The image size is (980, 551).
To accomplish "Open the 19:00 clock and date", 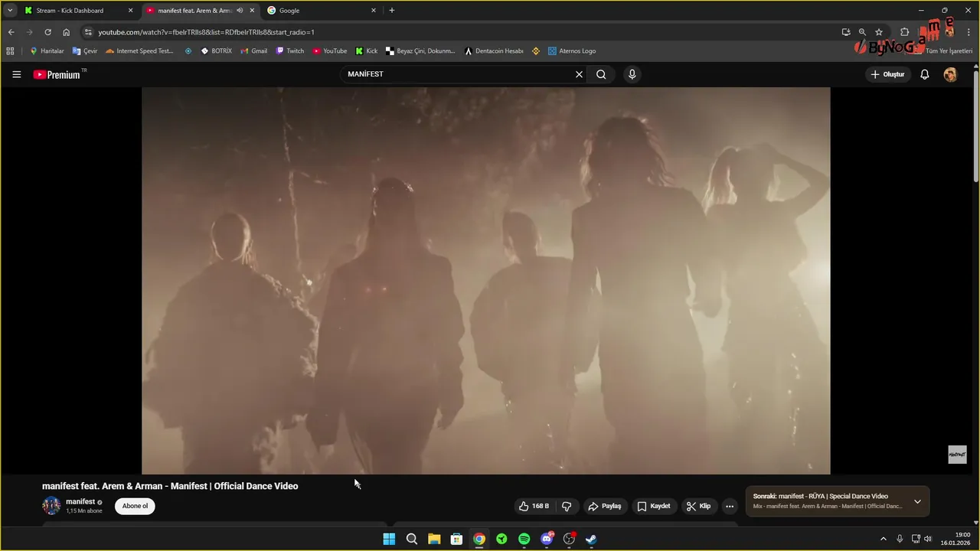I will point(955,539).
